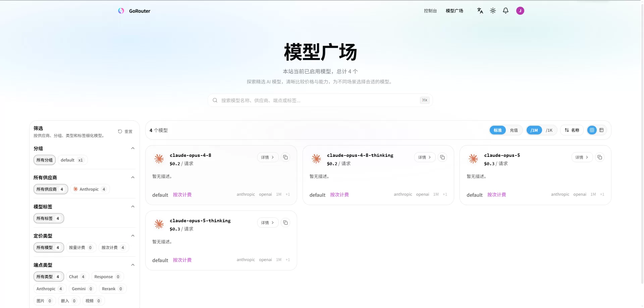Collapse the 定价类型 filter section
This screenshot has width=644, height=308.
tap(133, 236)
